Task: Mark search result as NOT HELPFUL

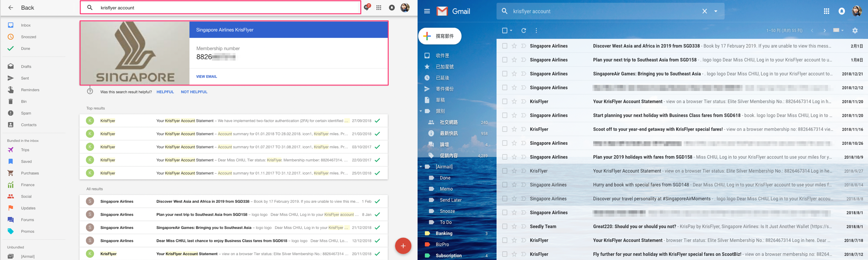Action: (194, 92)
